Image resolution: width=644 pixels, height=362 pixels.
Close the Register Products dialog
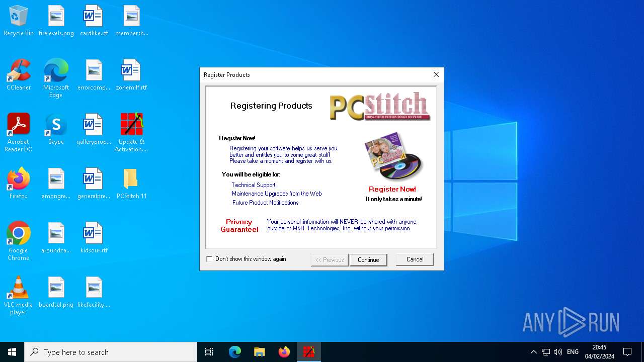pos(436,74)
